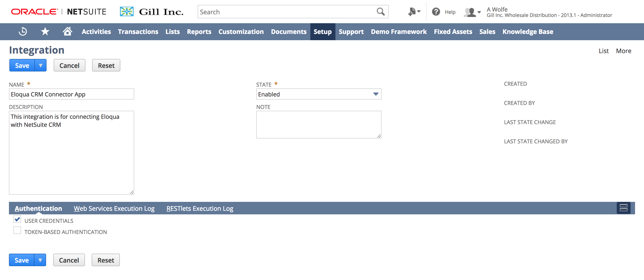Viewport: 644px width, 280px height.
Task: Open the Customization menu
Action: (x=241, y=32)
